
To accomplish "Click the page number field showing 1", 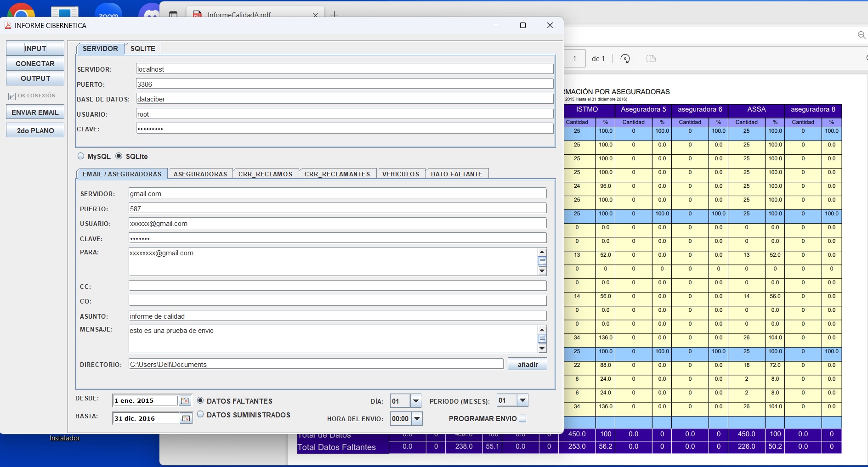I will point(576,58).
